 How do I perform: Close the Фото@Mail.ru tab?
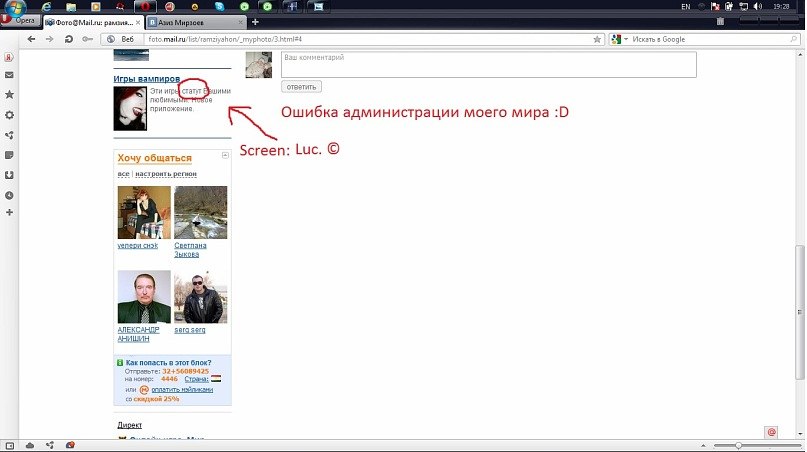[x=138, y=23]
